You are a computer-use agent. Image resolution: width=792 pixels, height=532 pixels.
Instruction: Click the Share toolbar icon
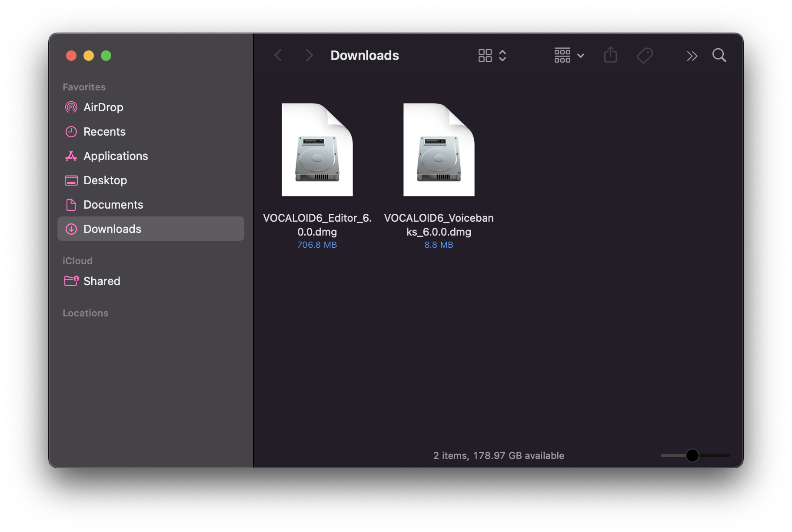611,55
